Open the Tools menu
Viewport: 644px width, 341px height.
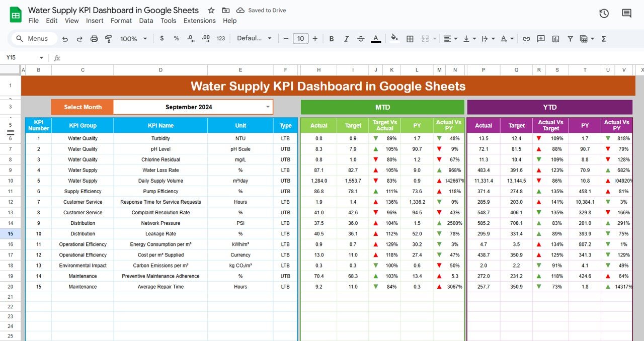(169, 21)
